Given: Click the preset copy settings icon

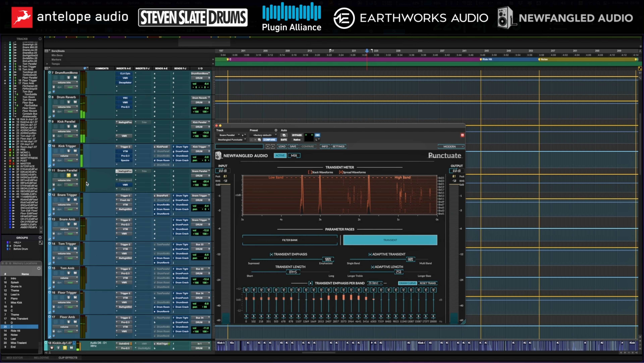Looking at the screenshot, I should click(259, 140).
